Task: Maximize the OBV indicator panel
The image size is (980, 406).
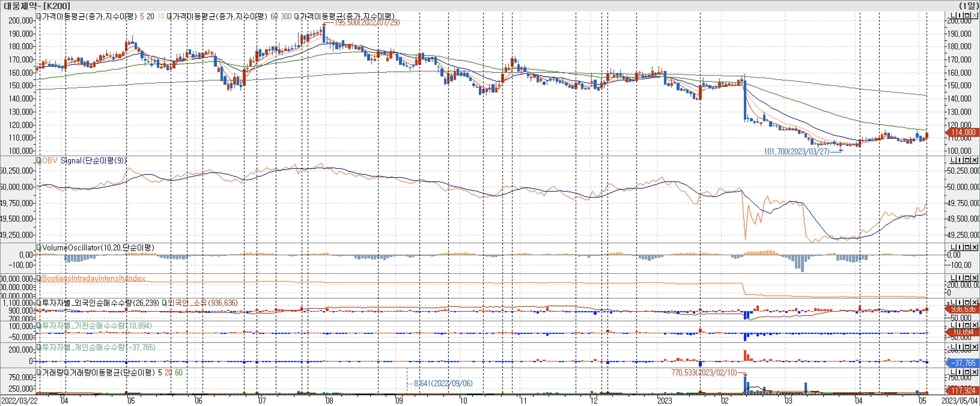Action: pyautogui.click(x=967, y=160)
